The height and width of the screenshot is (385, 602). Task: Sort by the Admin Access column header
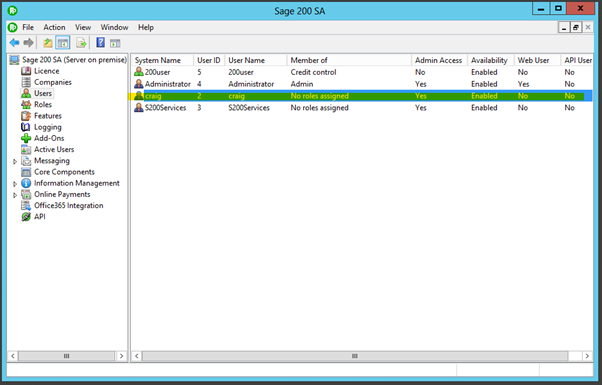pos(439,60)
